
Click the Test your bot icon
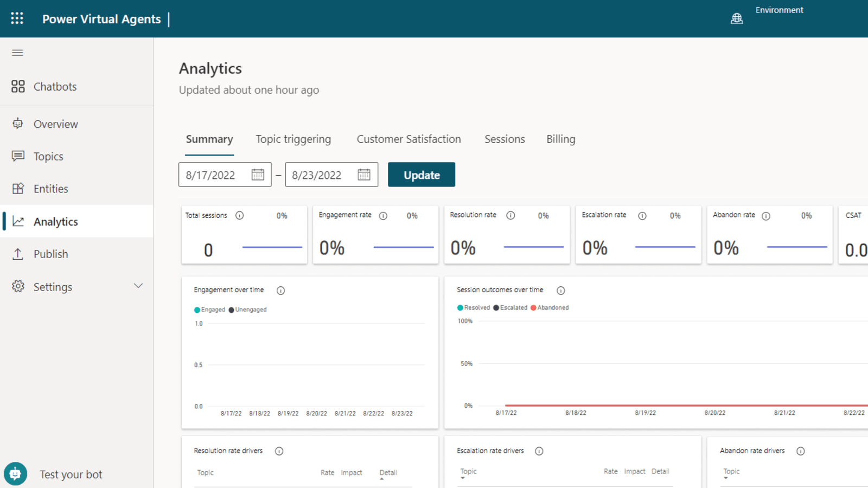pyautogui.click(x=15, y=474)
